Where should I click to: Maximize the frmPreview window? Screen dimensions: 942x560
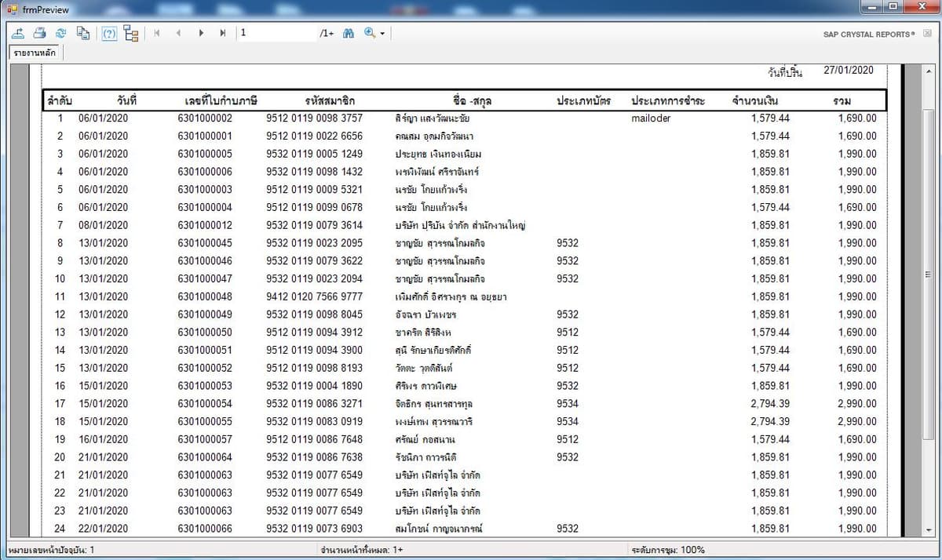pyautogui.click(x=893, y=7)
